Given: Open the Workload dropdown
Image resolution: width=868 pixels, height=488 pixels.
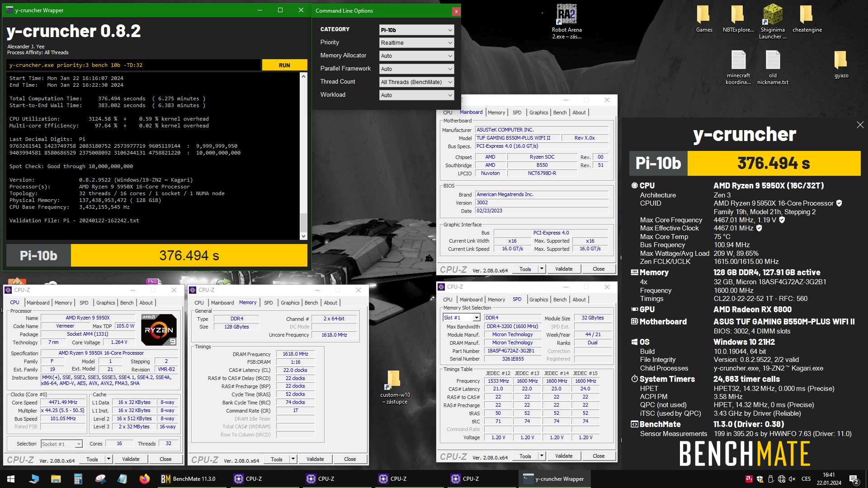Looking at the screenshot, I should point(416,95).
